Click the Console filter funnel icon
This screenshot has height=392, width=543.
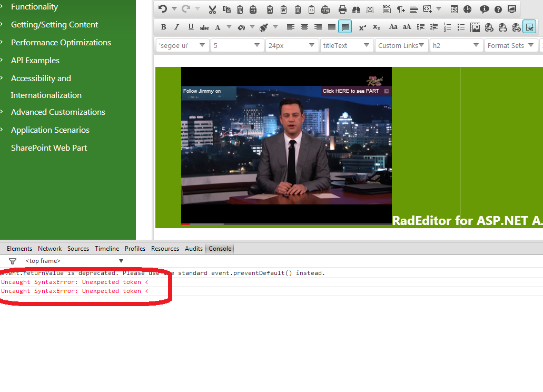[x=13, y=261]
